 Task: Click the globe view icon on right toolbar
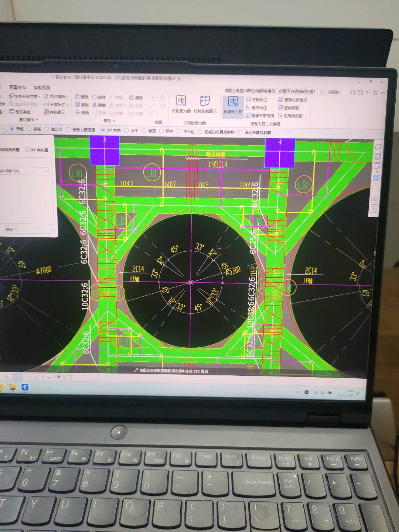tap(378, 147)
